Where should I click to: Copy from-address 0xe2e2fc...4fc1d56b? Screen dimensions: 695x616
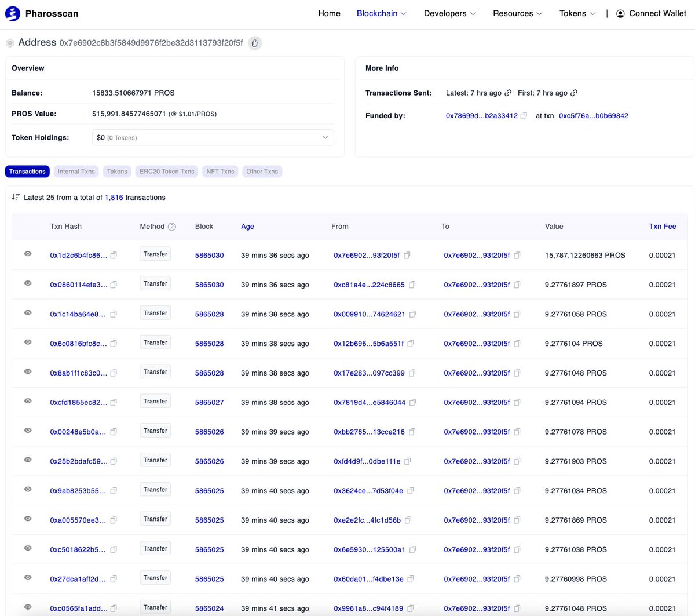point(408,520)
